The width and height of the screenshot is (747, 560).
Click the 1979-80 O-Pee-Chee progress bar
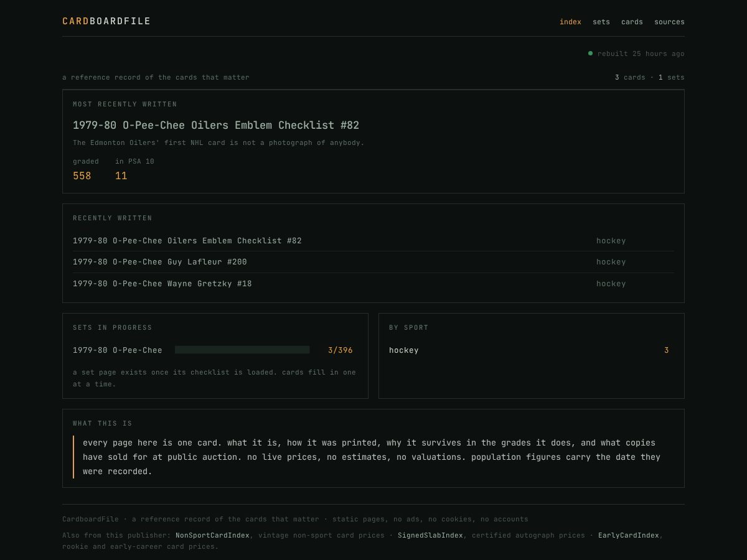242,350
